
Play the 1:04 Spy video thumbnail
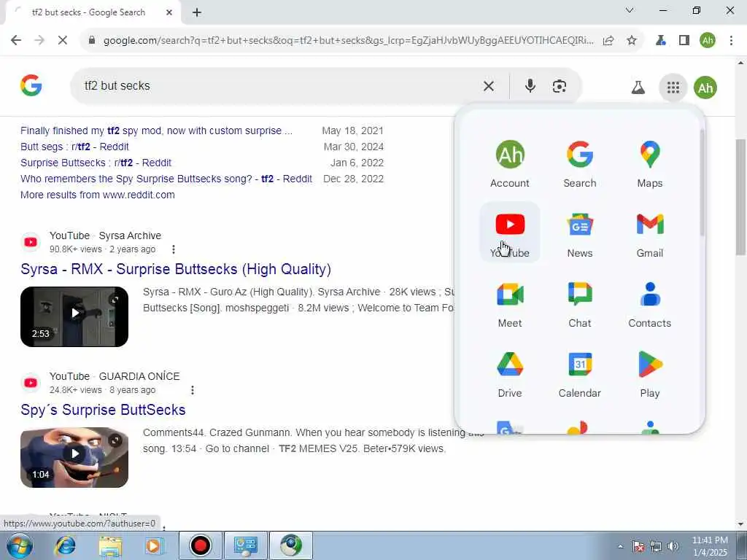tap(74, 458)
